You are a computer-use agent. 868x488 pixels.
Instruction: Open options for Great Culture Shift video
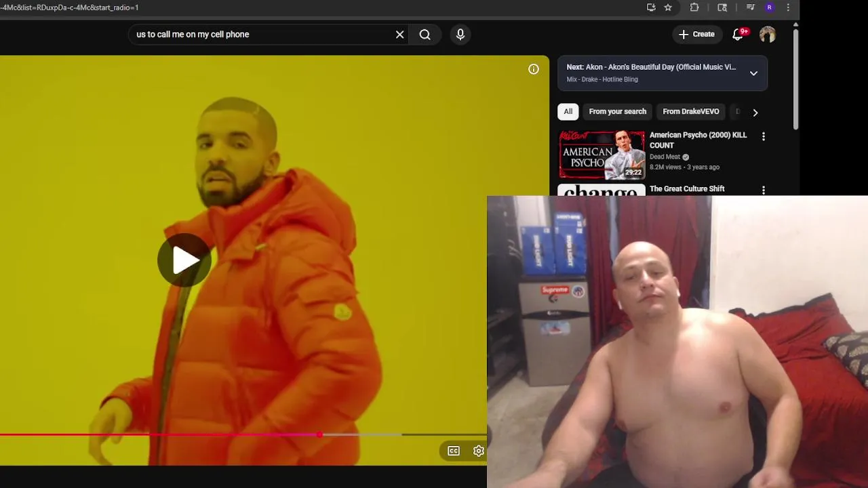(x=764, y=190)
